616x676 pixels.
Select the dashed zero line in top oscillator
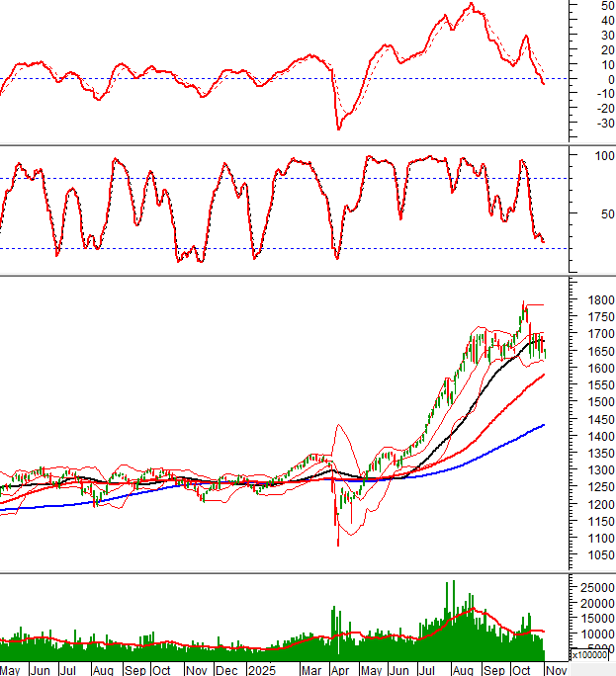[198, 78]
